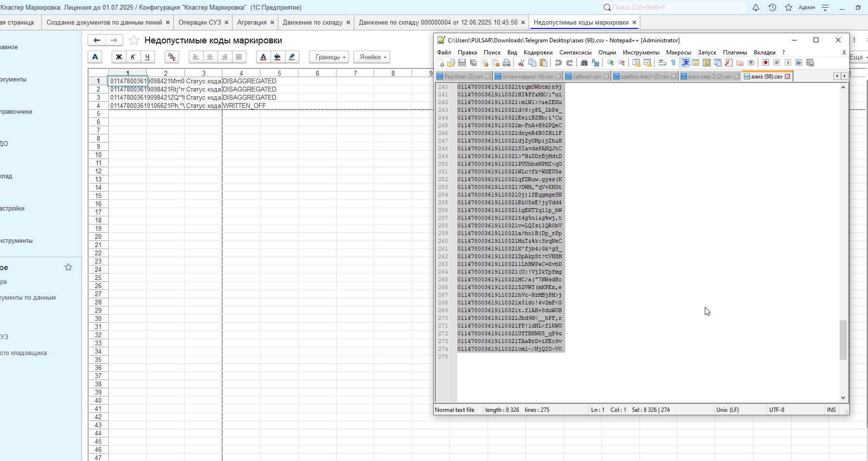Open the Границы dropdown

tap(329, 57)
